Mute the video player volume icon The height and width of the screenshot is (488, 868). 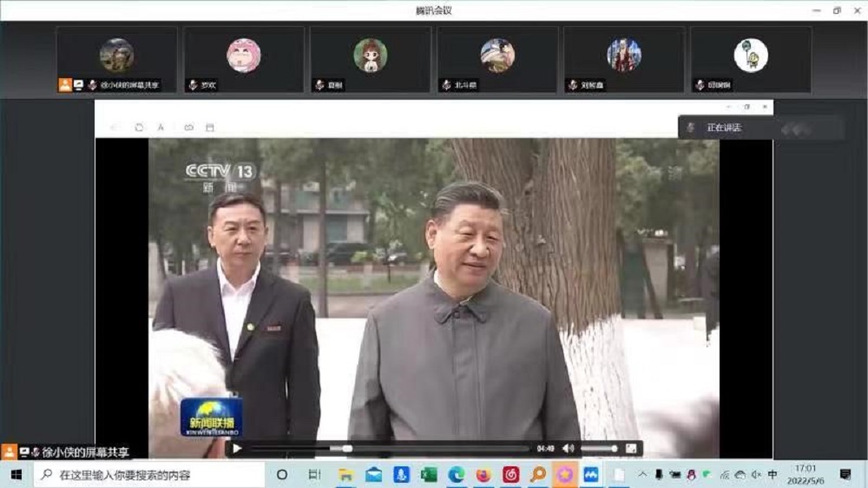[569, 449]
